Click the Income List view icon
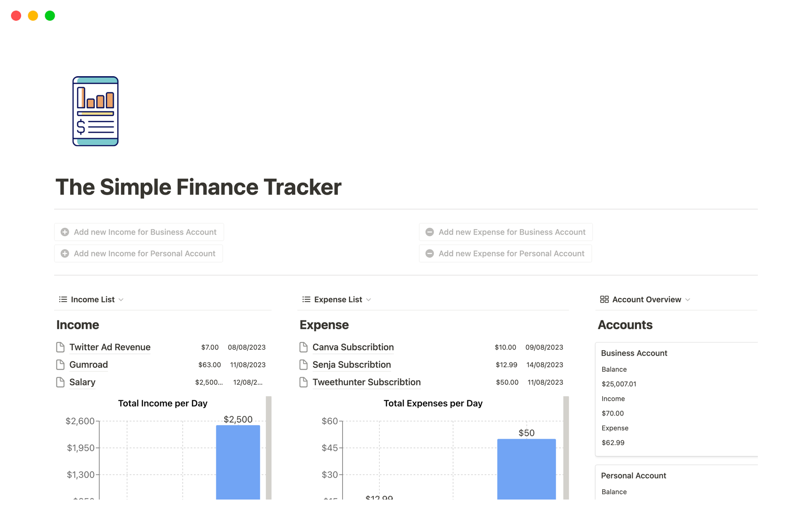 (x=63, y=300)
